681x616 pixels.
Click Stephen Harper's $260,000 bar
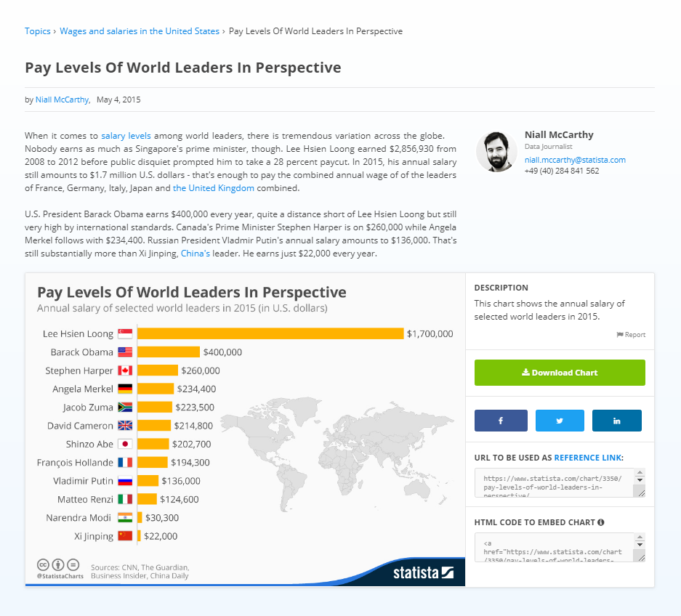click(158, 370)
